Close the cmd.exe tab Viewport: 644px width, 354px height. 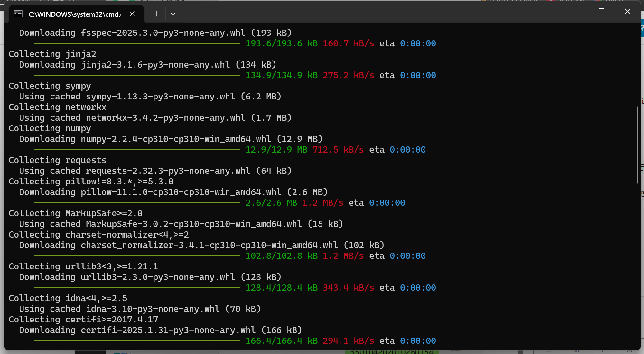(x=132, y=14)
